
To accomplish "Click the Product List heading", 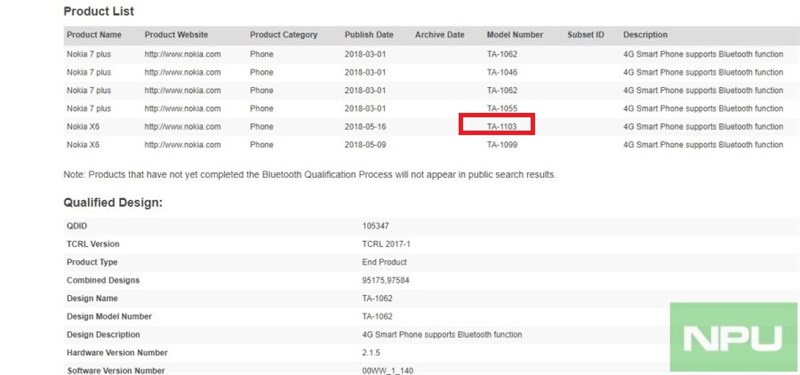I will [98, 11].
